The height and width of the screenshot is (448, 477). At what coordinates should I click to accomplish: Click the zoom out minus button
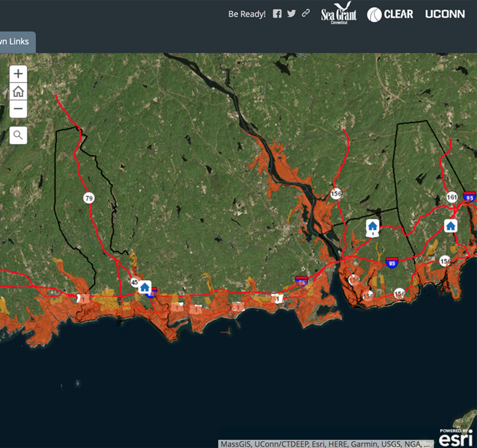point(18,109)
